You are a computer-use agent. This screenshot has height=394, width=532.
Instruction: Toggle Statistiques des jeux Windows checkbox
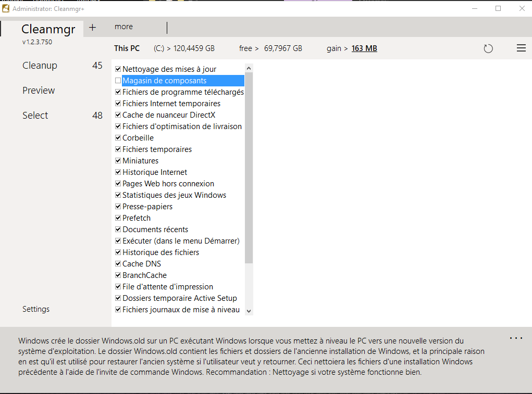[118, 195]
